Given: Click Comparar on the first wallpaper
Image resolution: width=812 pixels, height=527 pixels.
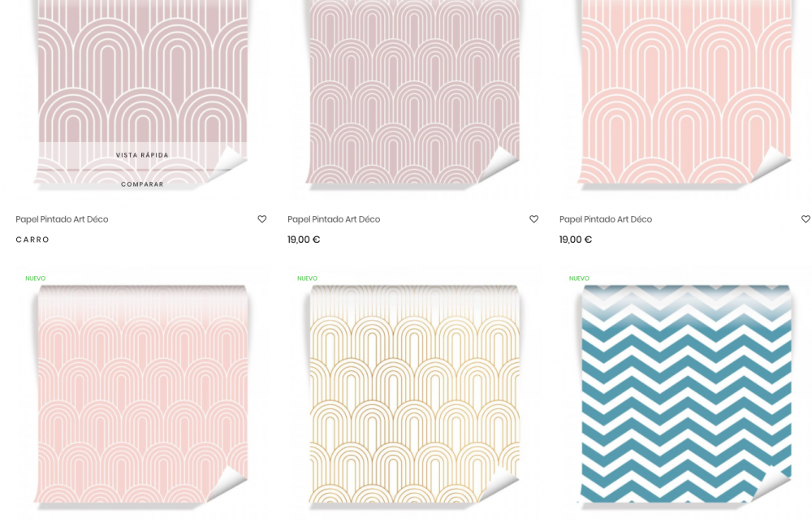Looking at the screenshot, I should (142, 184).
